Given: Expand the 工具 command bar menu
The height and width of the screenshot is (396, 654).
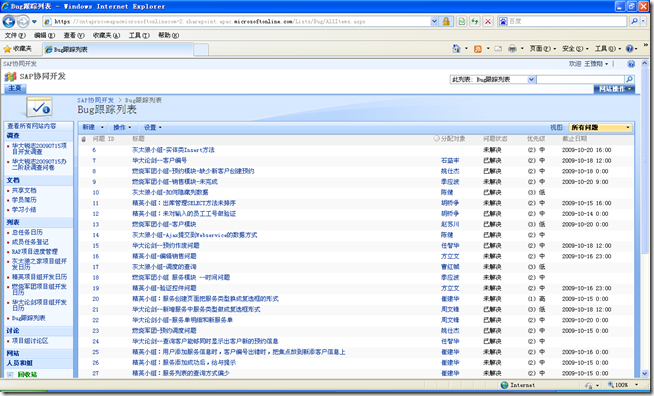Looking at the screenshot, I should pyautogui.click(x=608, y=49).
